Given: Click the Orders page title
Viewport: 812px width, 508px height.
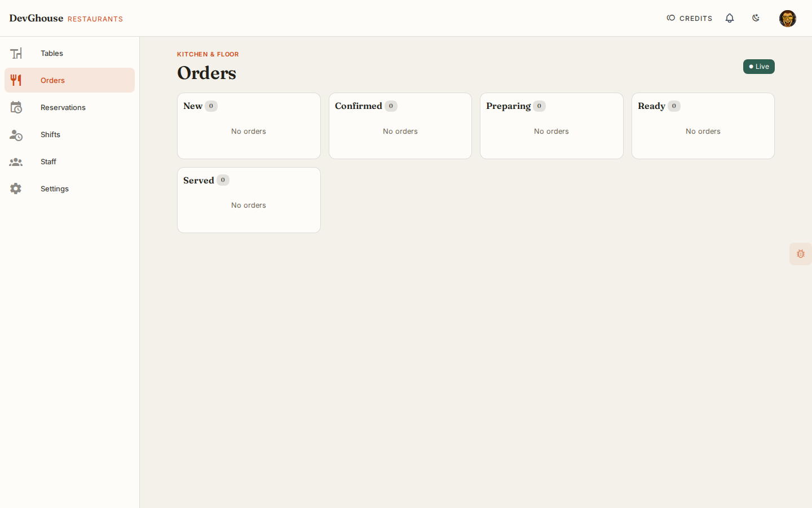Looking at the screenshot, I should (207, 73).
